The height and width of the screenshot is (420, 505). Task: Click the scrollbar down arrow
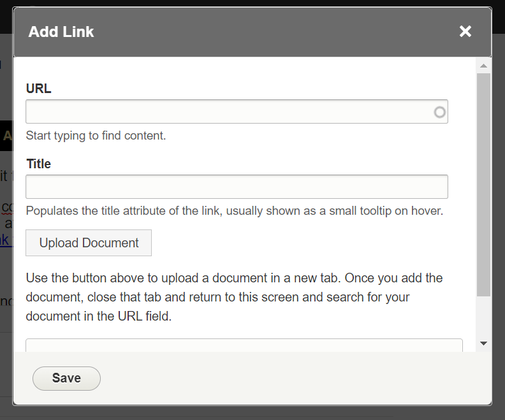pos(483,344)
